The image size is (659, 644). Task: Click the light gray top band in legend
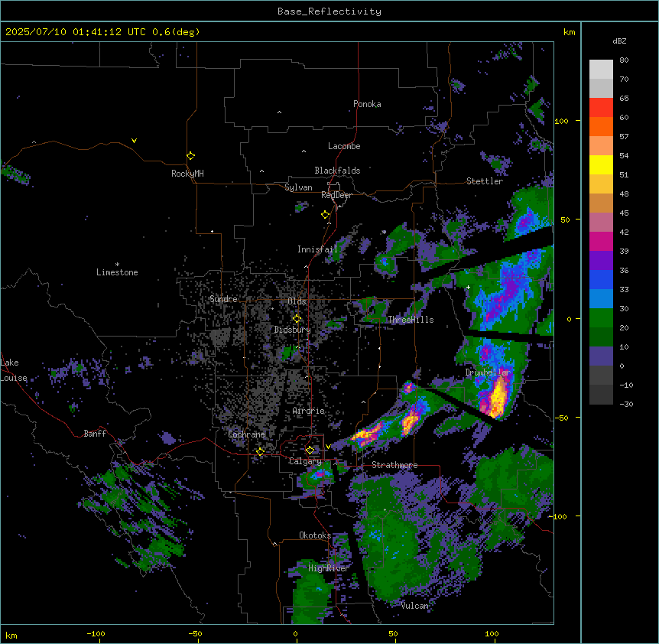(x=601, y=69)
